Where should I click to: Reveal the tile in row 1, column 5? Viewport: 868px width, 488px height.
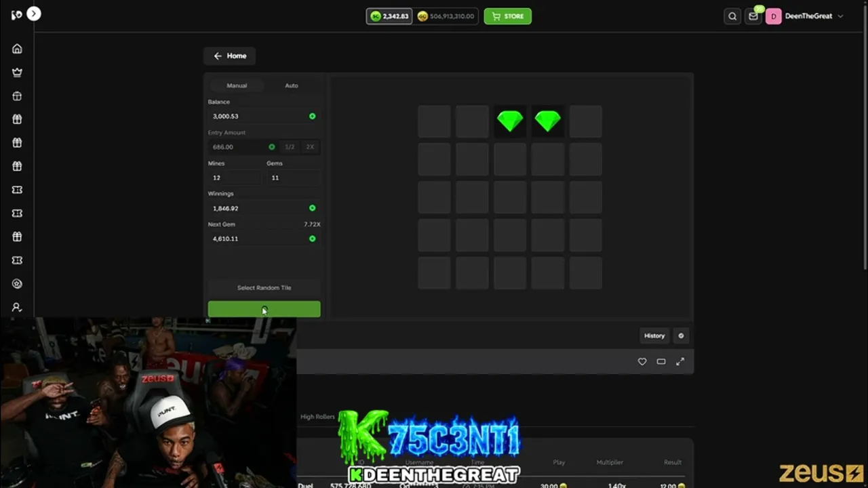pyautogui.click(x=586, y=121)
